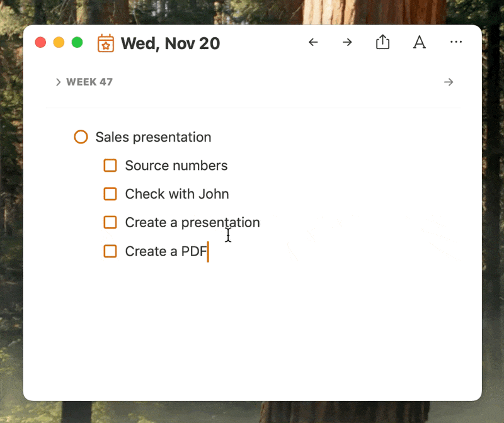Open text formatting with the A icon

[x=419, y=42]
